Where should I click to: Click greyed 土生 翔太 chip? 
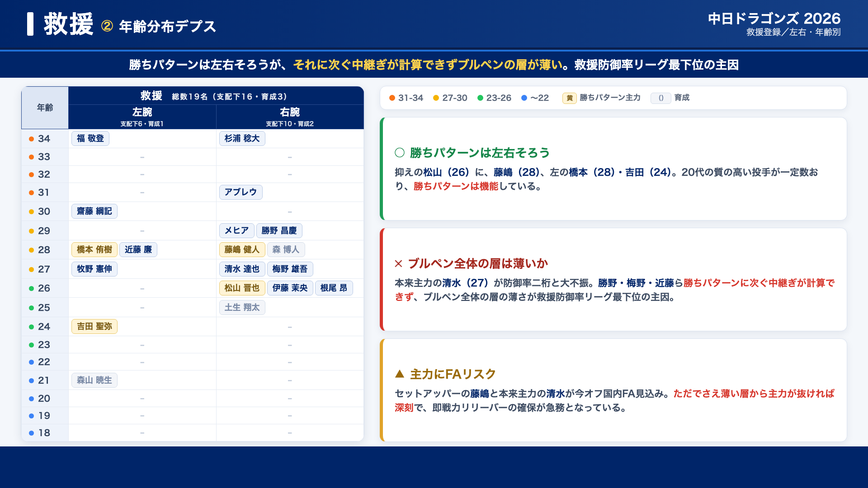click(242, 307)
